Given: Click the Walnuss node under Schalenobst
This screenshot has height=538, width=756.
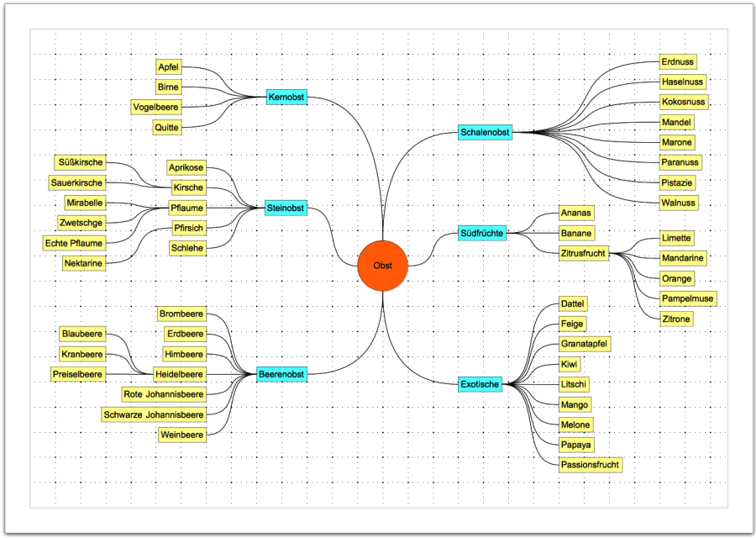Looking at the screenshot, I should coord(679,203).
